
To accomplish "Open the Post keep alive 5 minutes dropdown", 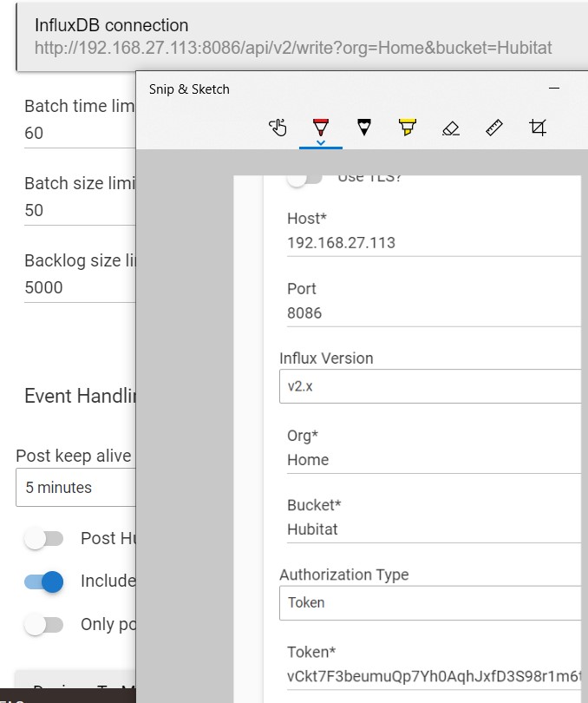I will pos(75,488).
